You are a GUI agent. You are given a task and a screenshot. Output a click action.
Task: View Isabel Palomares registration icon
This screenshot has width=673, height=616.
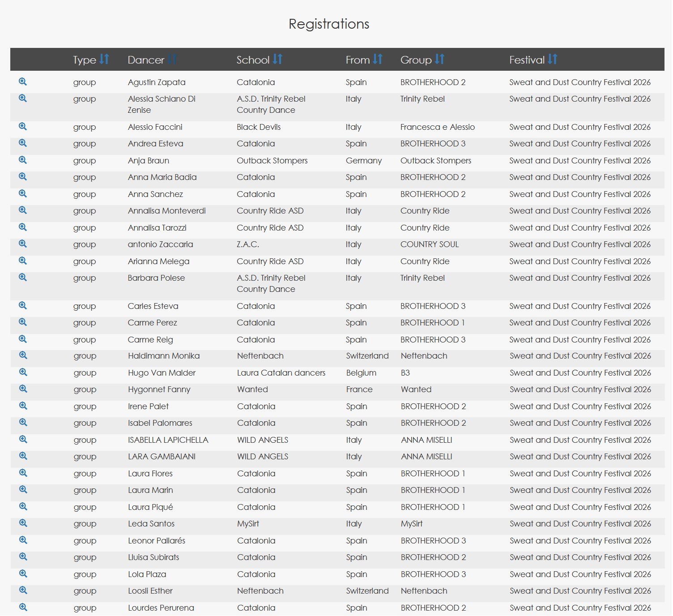pyautogui.click(x=23, y=422)
